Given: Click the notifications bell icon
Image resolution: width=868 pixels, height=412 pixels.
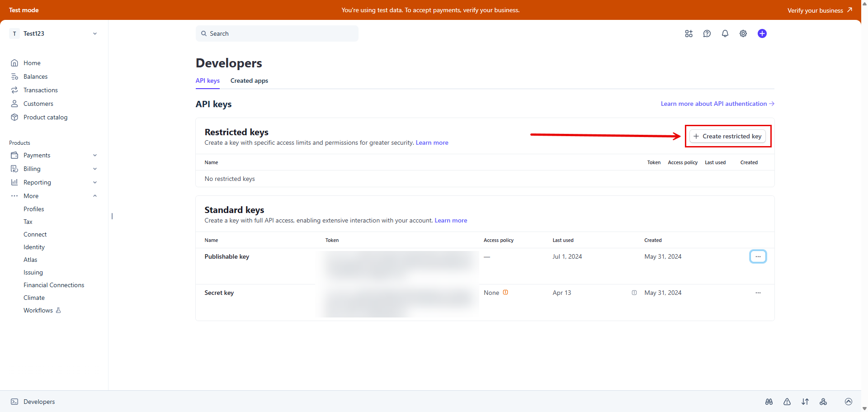Looking at the screenshot, I should click(725, 33).
